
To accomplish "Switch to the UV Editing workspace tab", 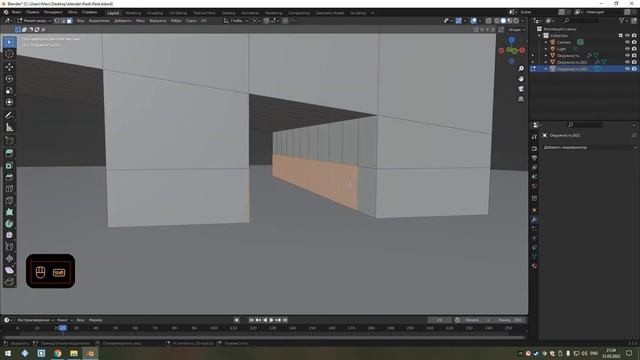I will (178, 13).
